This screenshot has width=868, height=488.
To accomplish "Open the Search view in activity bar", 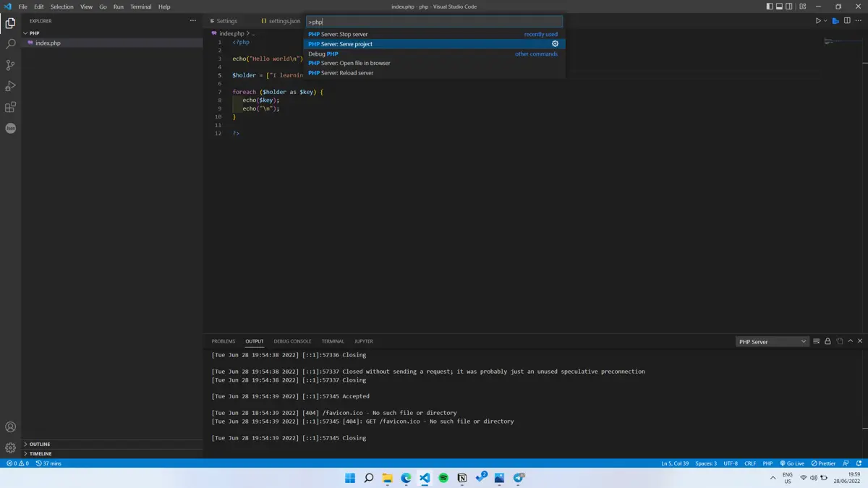I will click(x=10, y=44).
